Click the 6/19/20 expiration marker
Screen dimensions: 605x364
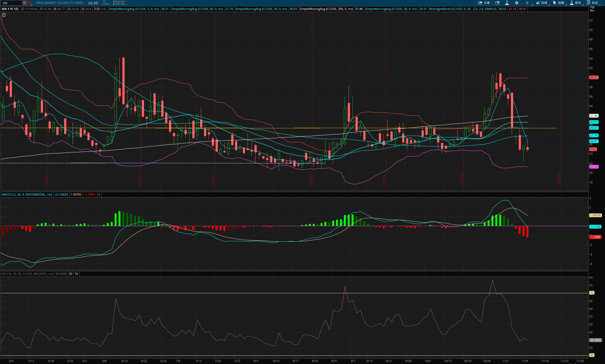tap(140, 180)
